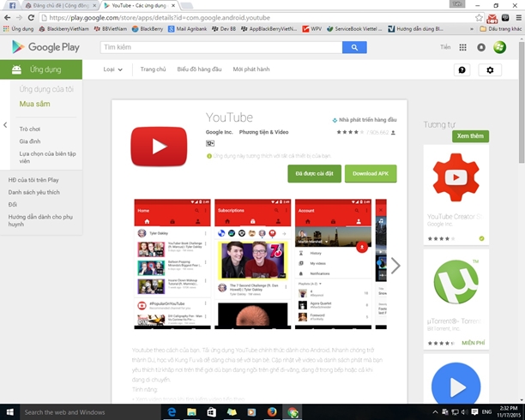Open Trò chơi link
The width and height of the screenshot is (525, 420).
click(30, 129)
